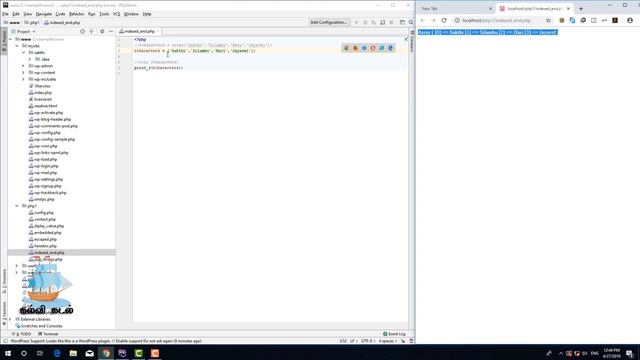Close the New Tab browser tab

491,9
